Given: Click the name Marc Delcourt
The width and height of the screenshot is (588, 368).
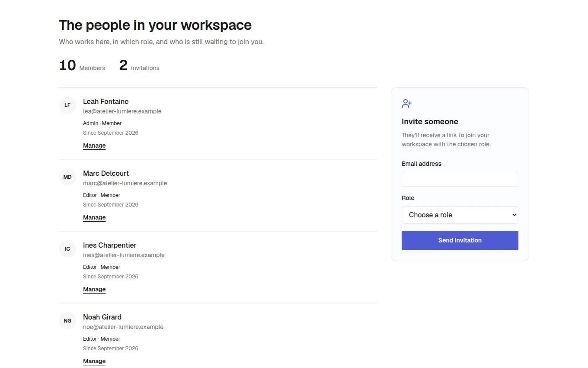Looking at the screenshot, I should (106, 173).
